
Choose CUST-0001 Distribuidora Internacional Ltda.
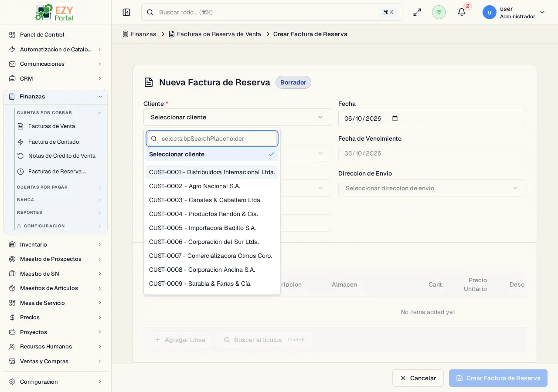tap(212, 172)
